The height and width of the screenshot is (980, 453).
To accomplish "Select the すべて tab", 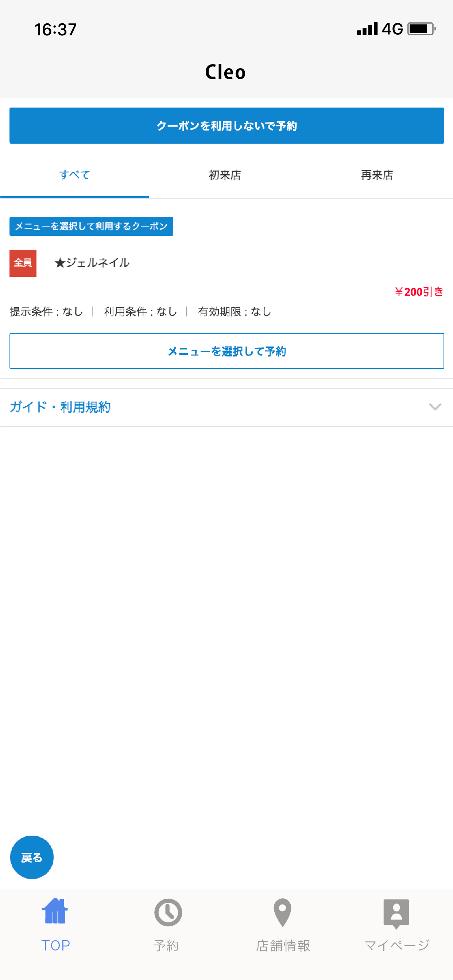I will coord(75,175).
